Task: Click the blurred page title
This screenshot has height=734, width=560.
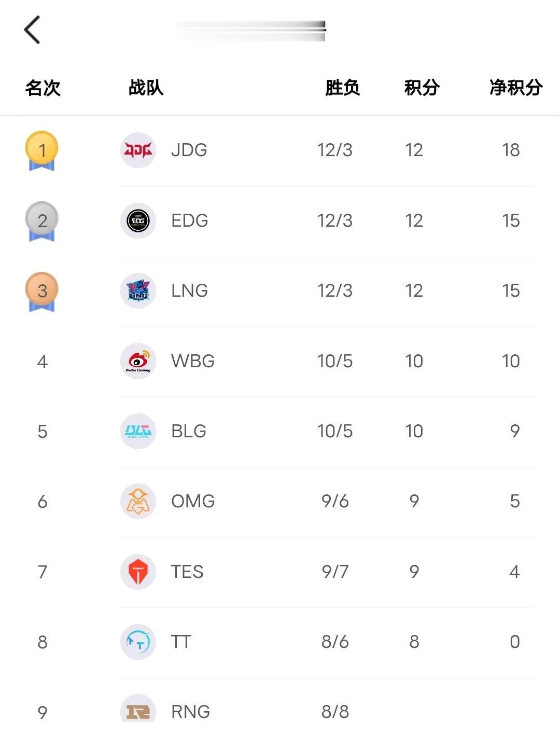Action: (250, 31)
